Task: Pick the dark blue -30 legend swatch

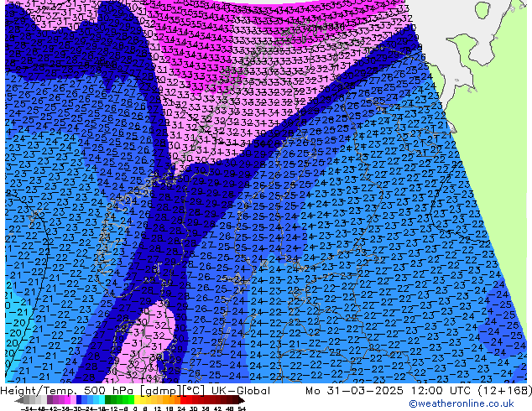Action: pyautogui.click(x=79, y=400)
